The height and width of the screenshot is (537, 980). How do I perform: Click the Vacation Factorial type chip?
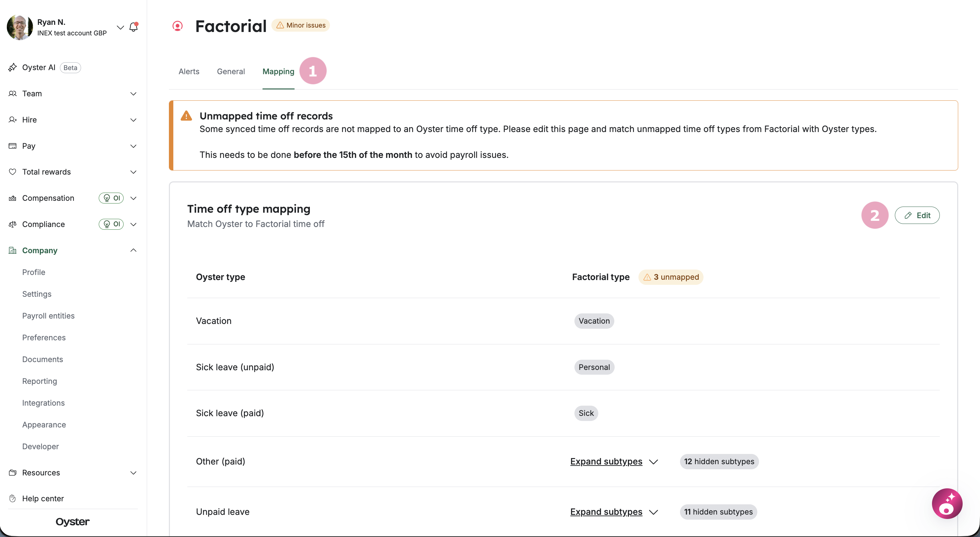pos(594,321)
